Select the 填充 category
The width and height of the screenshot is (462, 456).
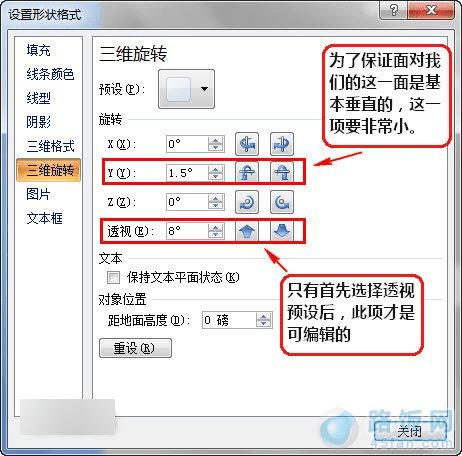(38, 50)
